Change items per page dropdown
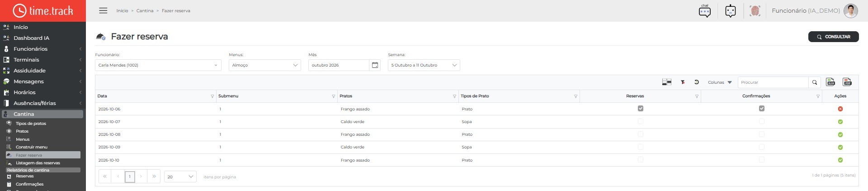 (180, 177)
